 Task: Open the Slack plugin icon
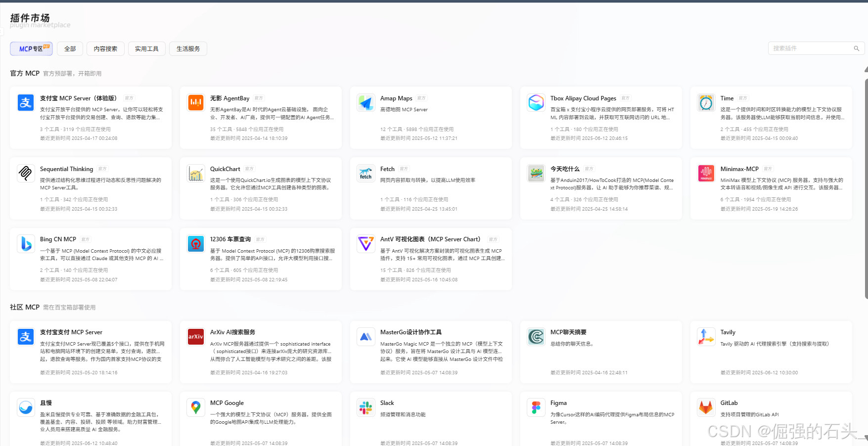coord(366,407)
